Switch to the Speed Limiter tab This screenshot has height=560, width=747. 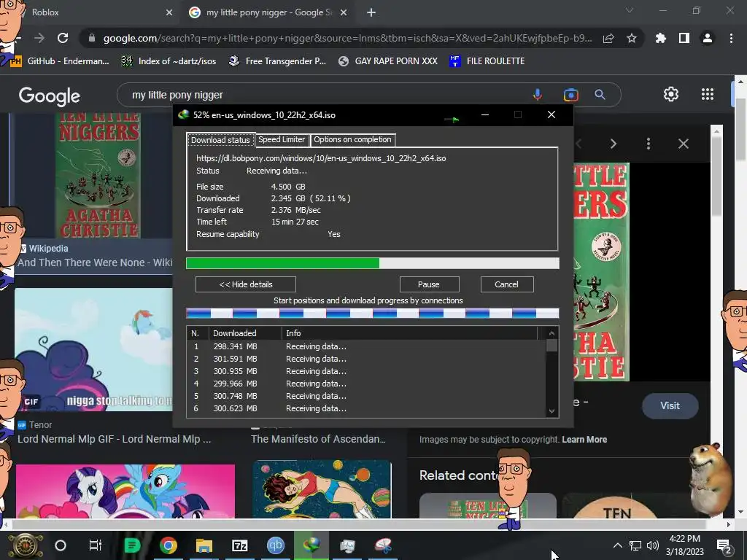point(282,139)
